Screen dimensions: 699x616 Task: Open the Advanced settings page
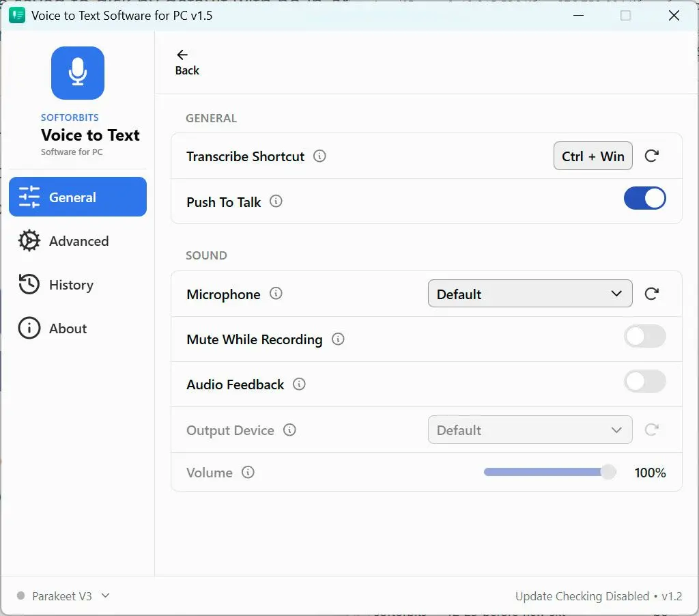[x=78, y=241]
